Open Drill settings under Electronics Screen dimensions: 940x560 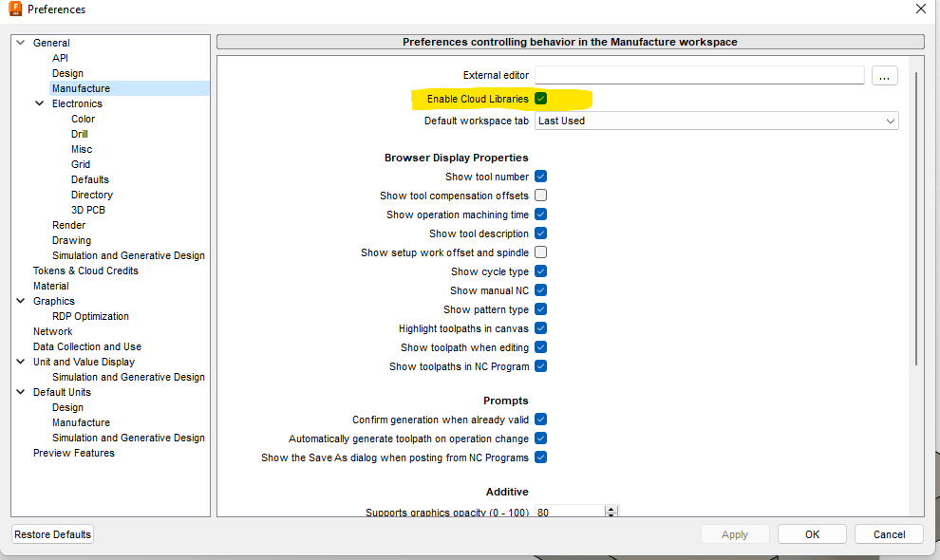(80, 134)
